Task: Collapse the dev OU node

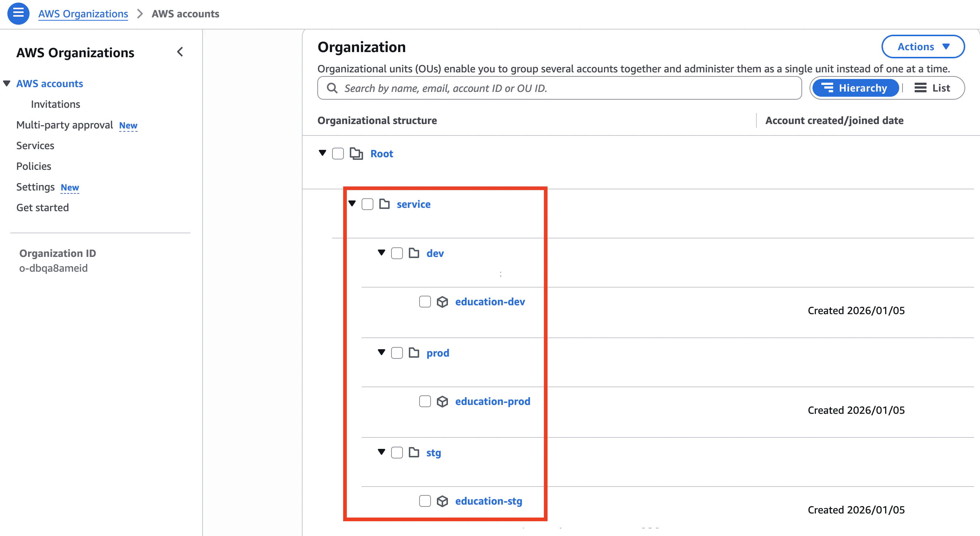Action: point(382,253)
